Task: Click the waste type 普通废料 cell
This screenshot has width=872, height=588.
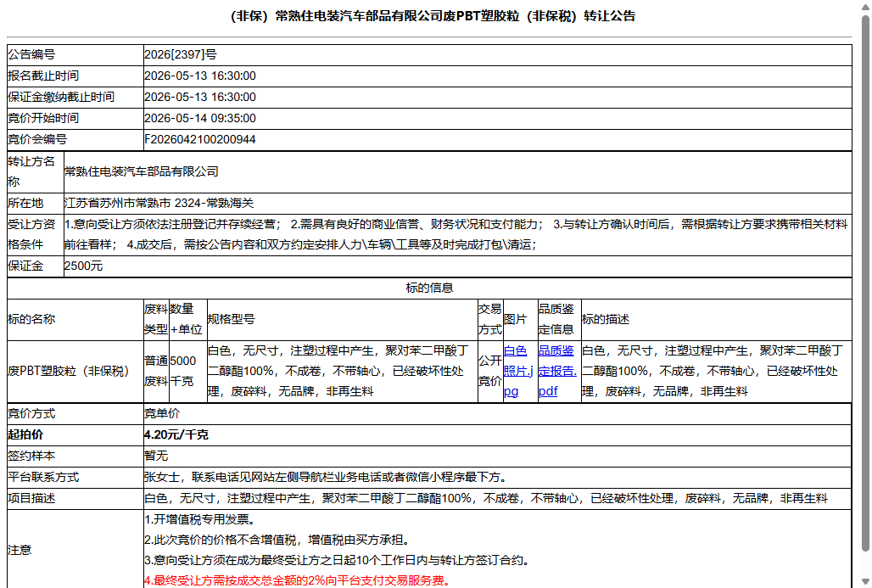Action: 156,371
